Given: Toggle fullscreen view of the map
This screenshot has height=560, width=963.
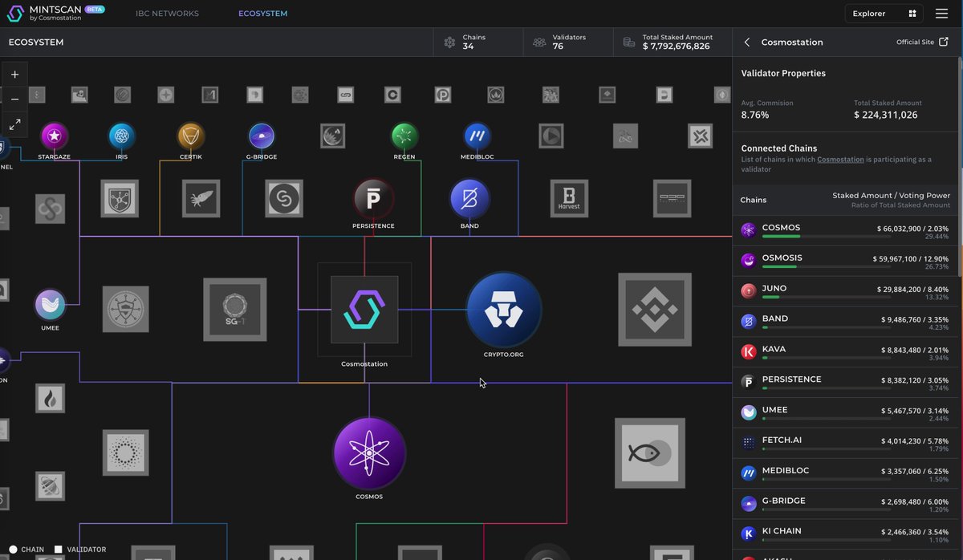Looking at the screenshot, I should (14, 124).
